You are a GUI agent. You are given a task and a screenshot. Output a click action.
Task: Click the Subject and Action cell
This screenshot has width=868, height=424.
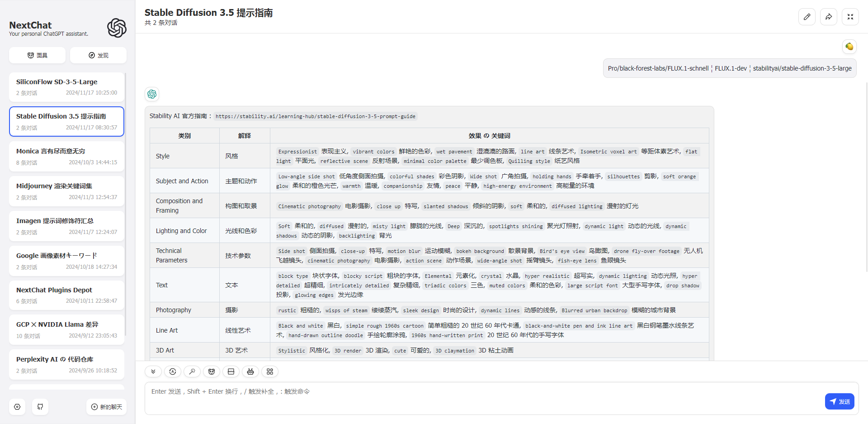click(184, 181)
